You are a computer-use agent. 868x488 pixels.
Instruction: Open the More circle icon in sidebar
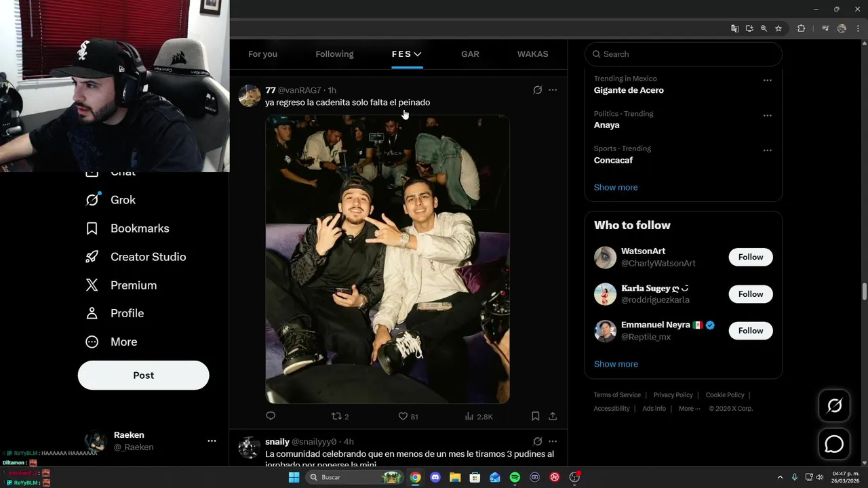coord(92,342)
